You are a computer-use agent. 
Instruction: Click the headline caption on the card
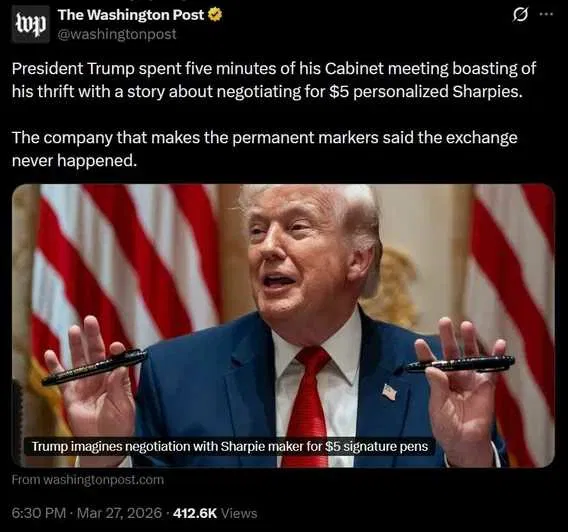(230, 446)
